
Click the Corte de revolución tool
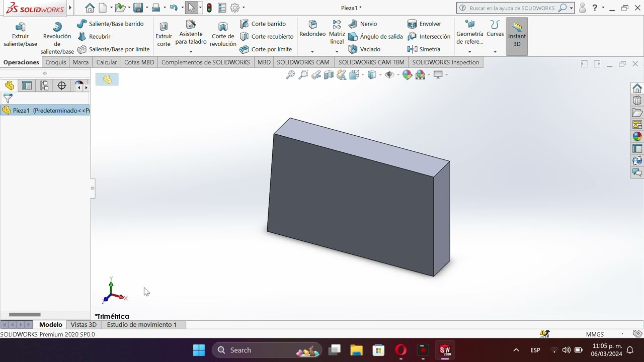(223, 35)
